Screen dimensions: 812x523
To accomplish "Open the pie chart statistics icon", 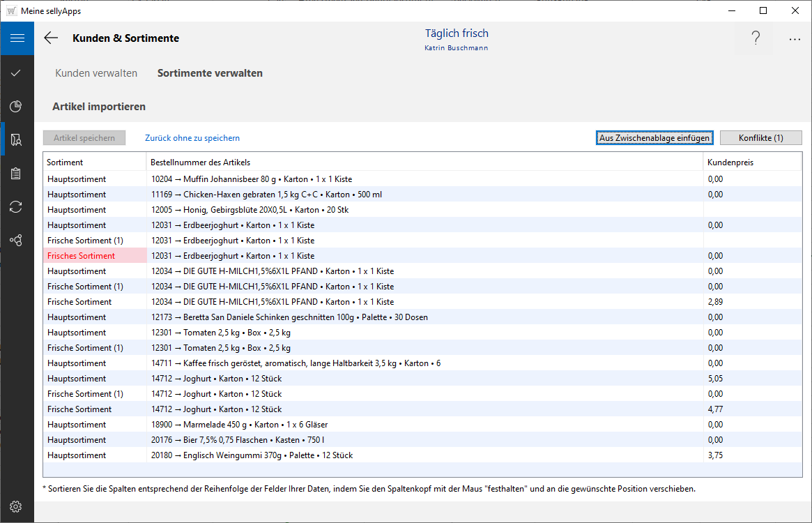I will coord(17,106).
